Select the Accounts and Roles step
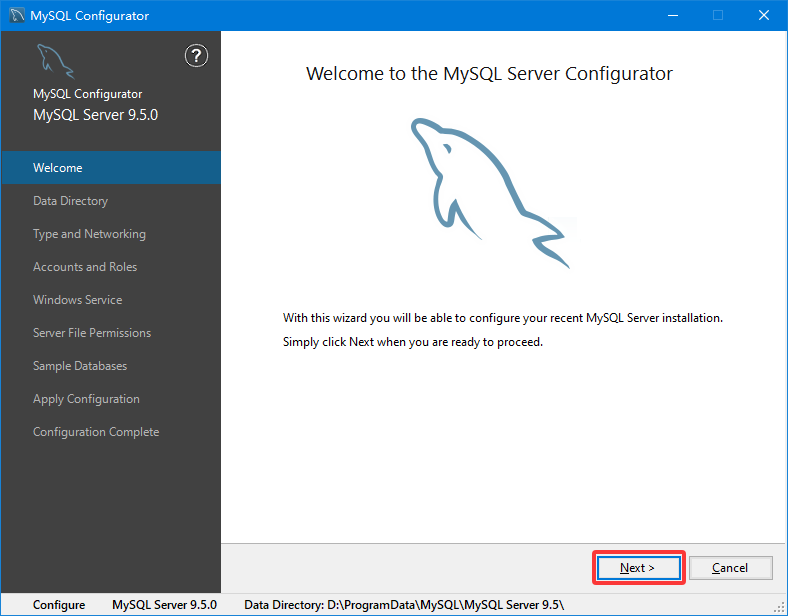Viewport: 788px width, 616px height. 111,267
